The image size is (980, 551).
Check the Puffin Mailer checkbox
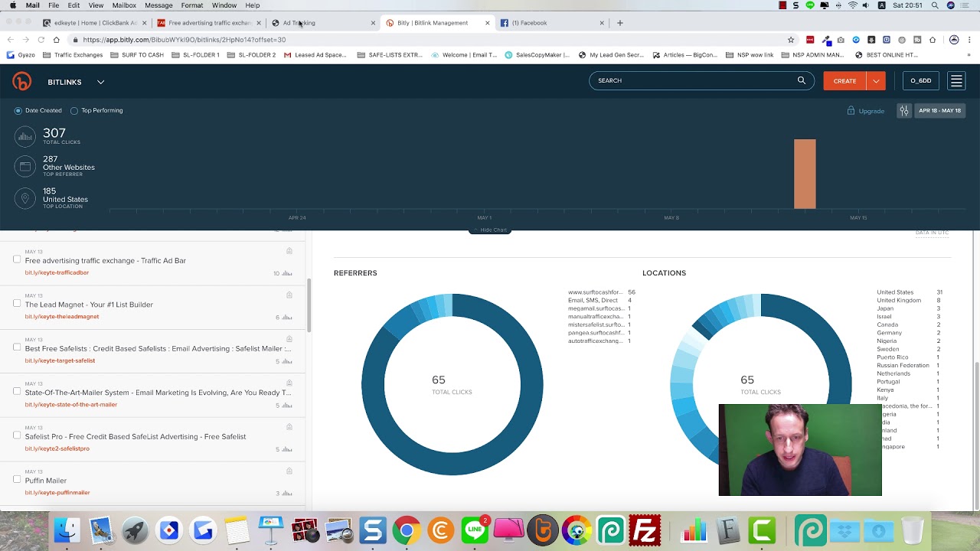coord(17,479)
